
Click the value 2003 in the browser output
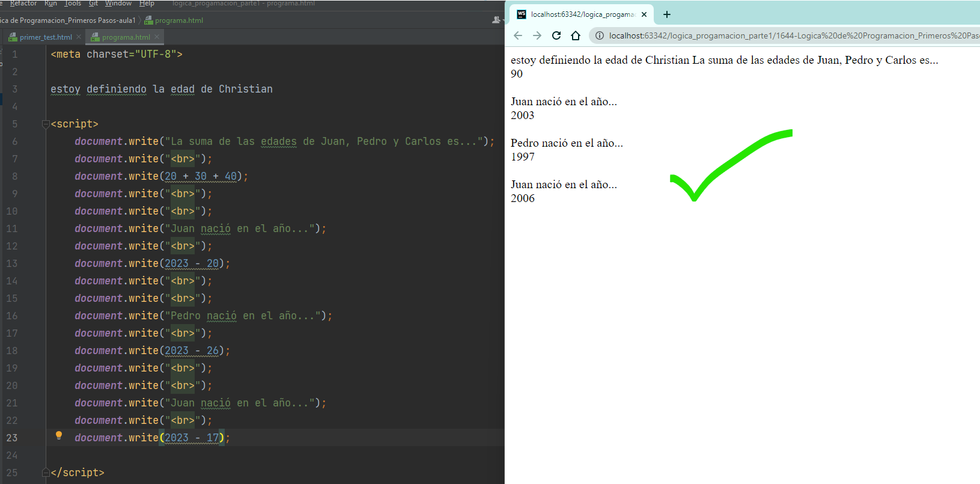523,115
